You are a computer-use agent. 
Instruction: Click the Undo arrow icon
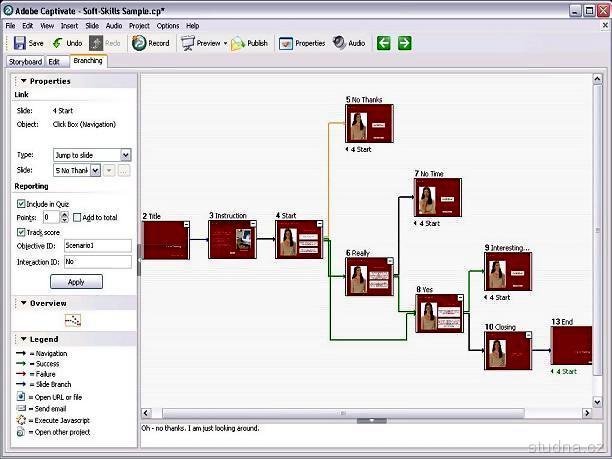click(x=58, y=43)
